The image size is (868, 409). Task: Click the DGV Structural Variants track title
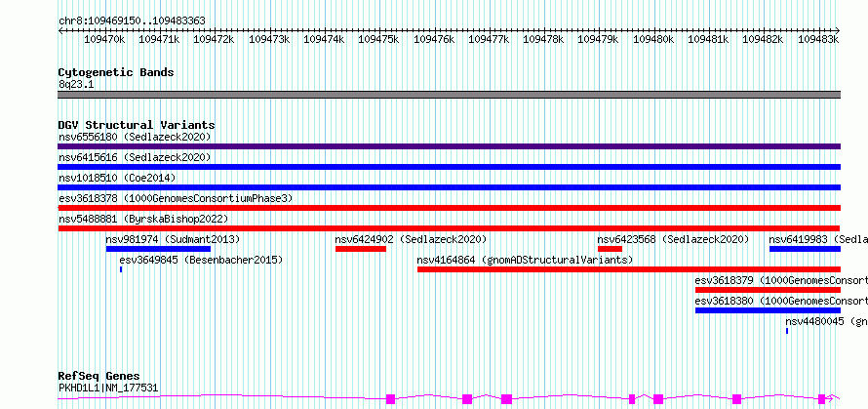pyautogui.click(x=137, y=125)
